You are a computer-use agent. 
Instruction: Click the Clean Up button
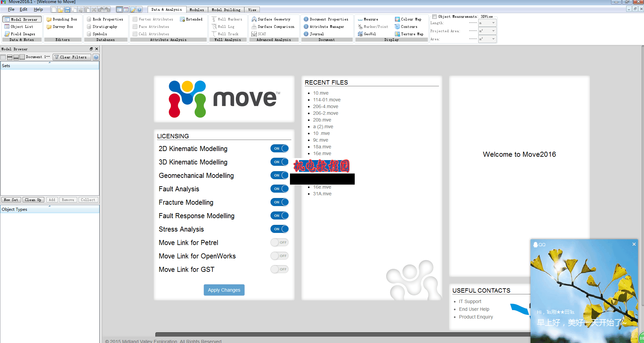tap(33, 200)
